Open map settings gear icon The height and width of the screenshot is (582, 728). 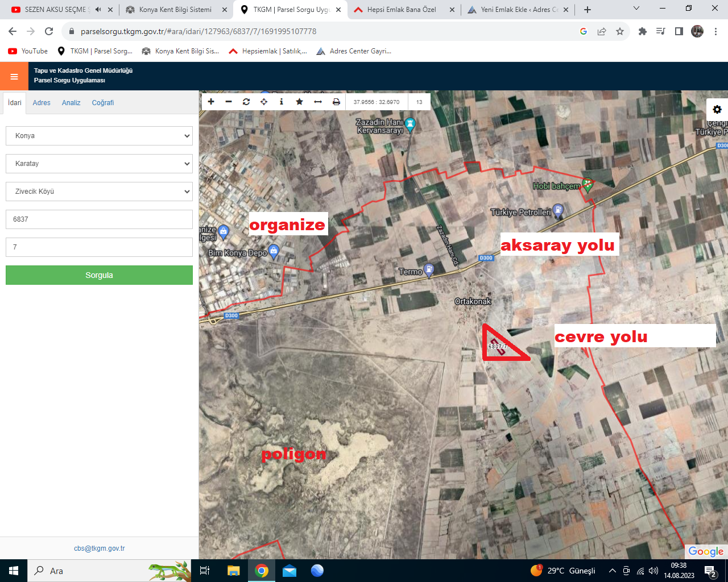[717, 109]
